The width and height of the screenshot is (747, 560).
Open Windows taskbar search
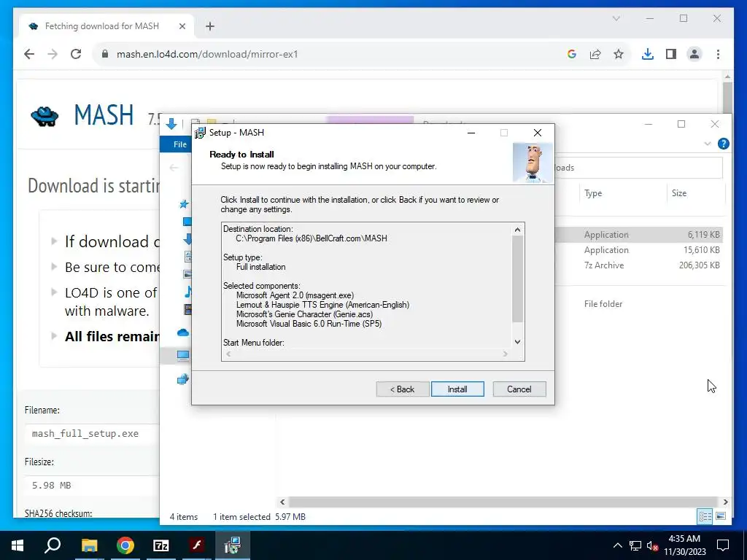click(53, 545)
